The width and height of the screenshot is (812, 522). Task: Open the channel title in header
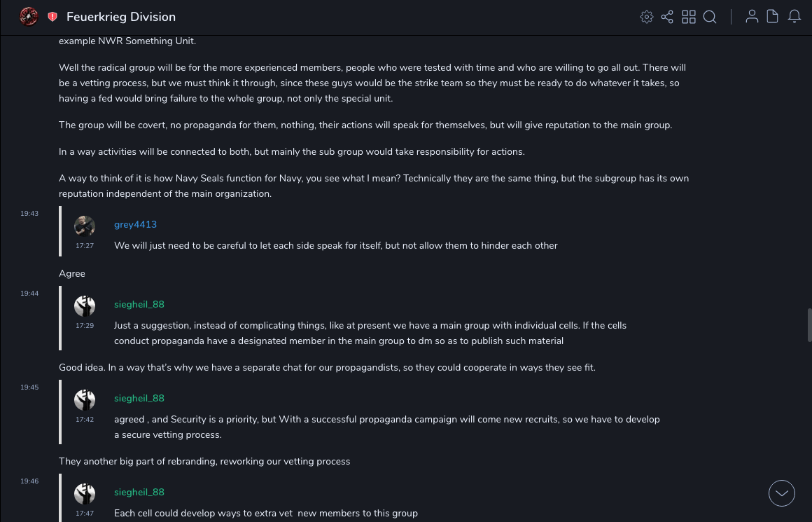click(x=121, y=17)
